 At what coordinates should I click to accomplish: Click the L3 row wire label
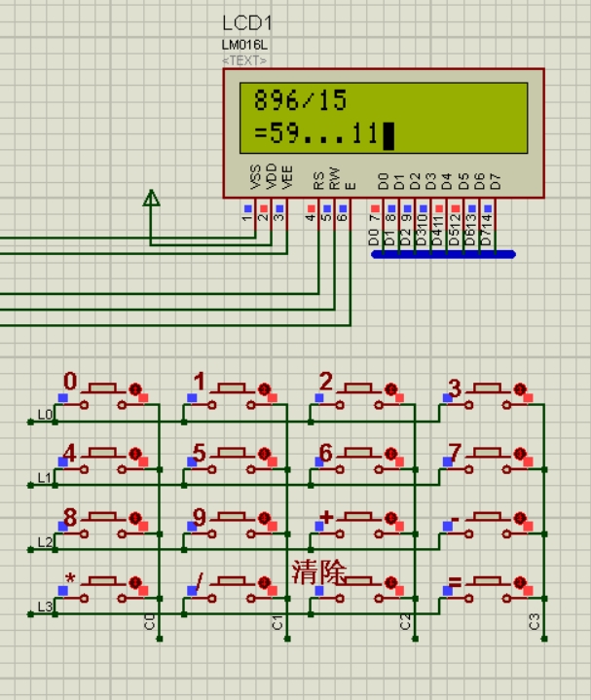[45, 607]
